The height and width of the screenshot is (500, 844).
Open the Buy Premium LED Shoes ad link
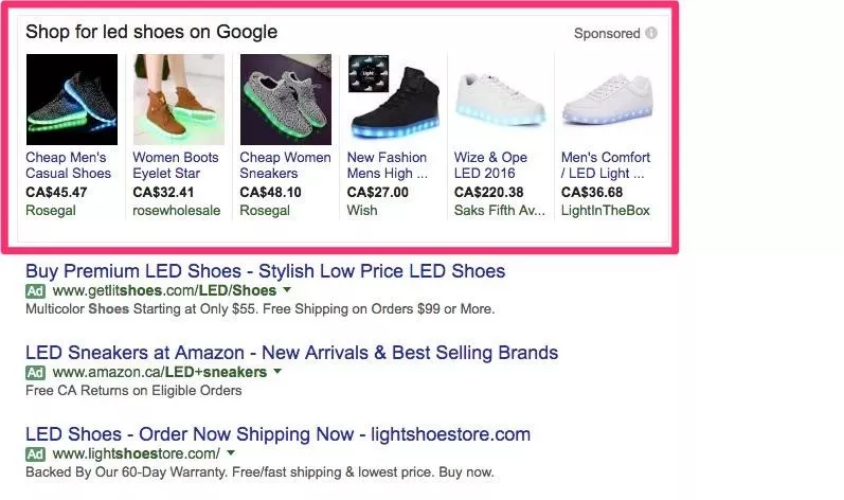click(265, 271)
